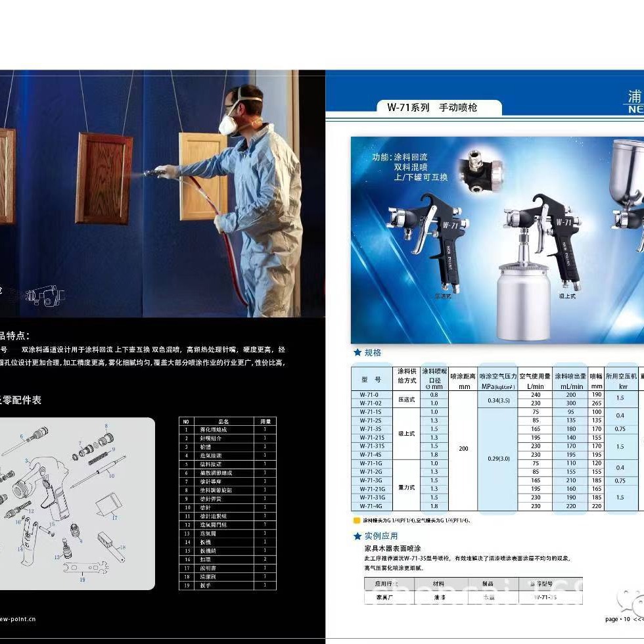Click the W-71-3G model cell
The image size is (644, 644).
pyautogui.click(x=372, y=480)
